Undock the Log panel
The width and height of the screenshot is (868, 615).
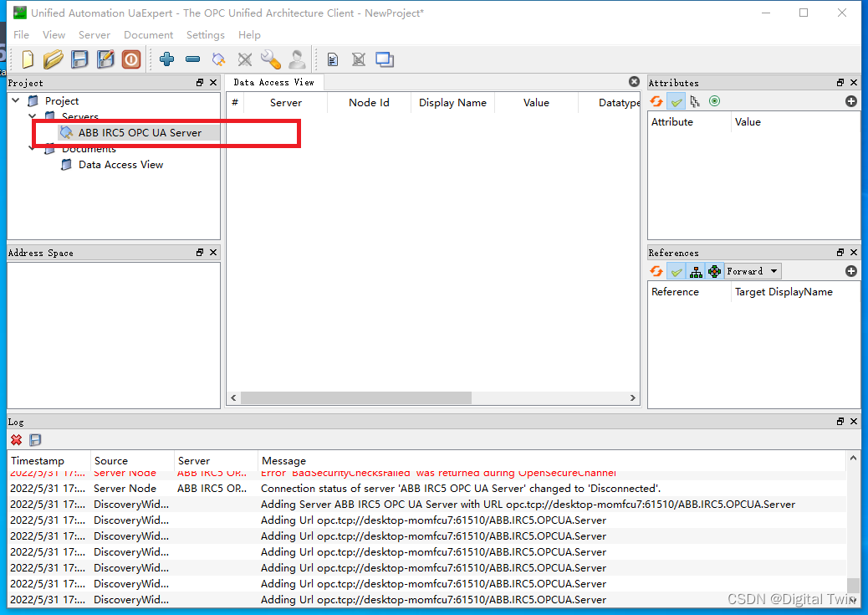click(x=840, y=422)
